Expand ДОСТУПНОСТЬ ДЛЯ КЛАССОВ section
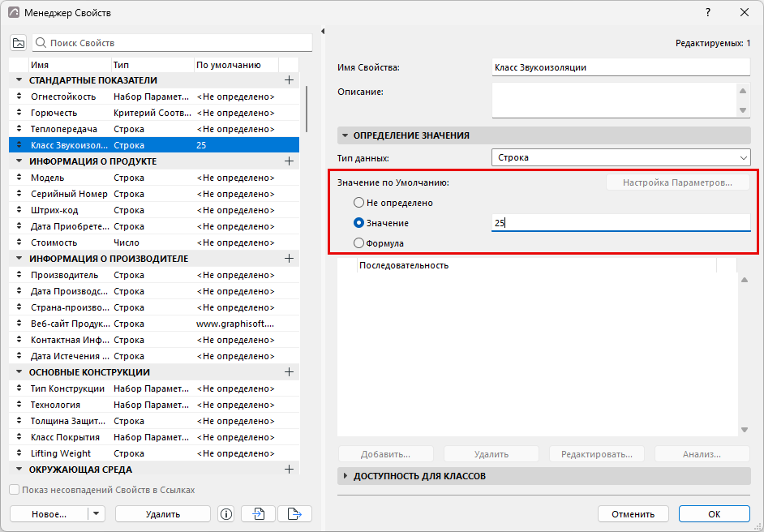The width and height of the screenshot is (764, 532). 346,476
